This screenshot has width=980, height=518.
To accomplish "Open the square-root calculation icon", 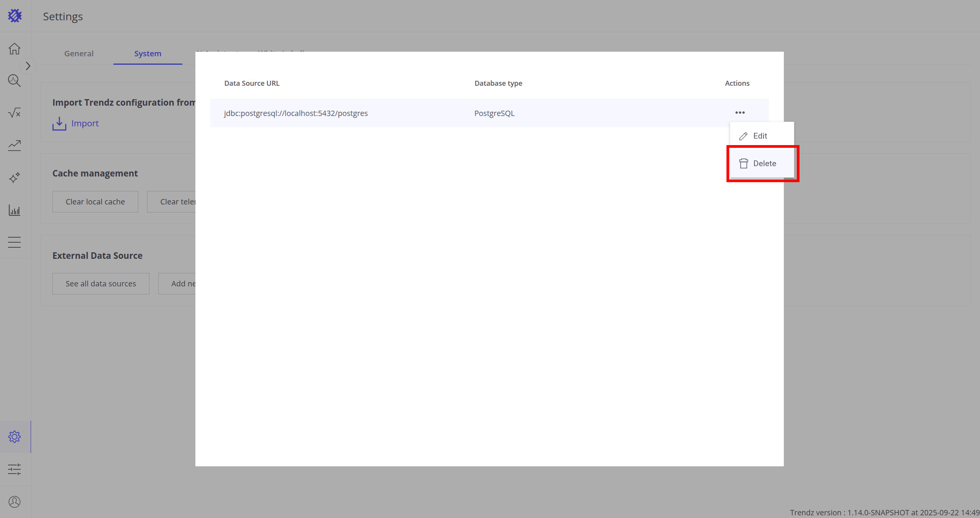I will coord(15,113).
